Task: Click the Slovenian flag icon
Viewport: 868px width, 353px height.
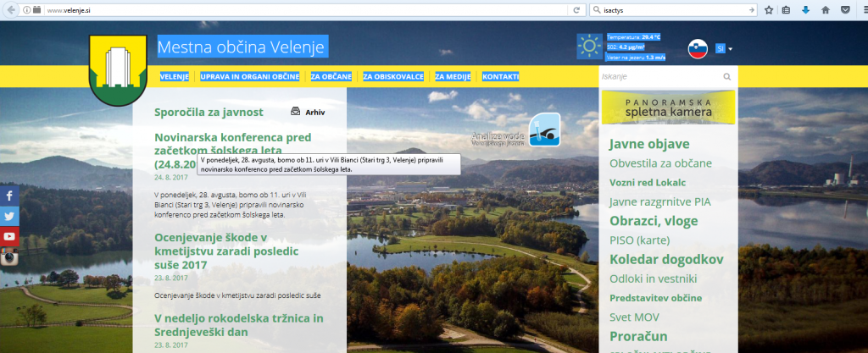Action: point(698,48)
